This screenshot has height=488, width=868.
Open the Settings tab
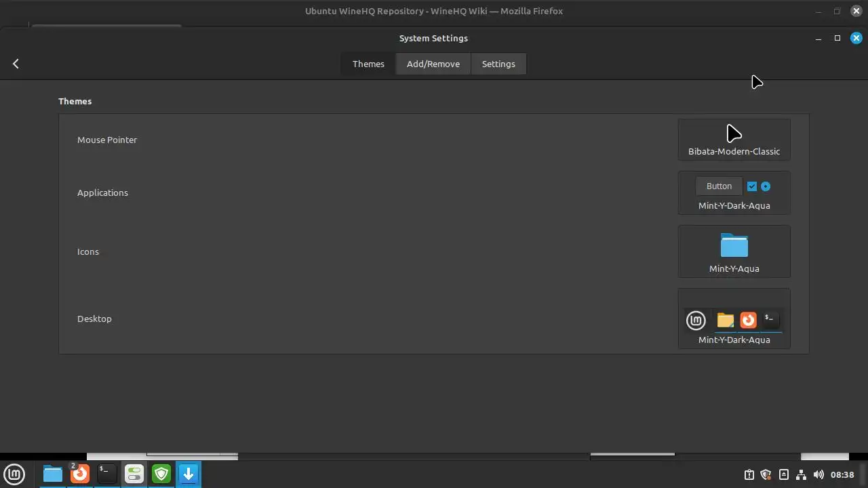pyautogui.click(x=498, y=64)
